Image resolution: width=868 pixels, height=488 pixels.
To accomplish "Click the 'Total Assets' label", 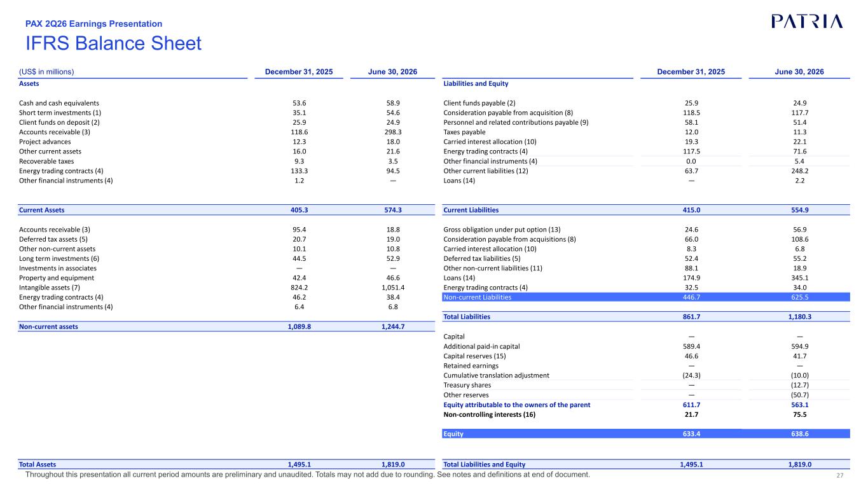I will (39, 464).
